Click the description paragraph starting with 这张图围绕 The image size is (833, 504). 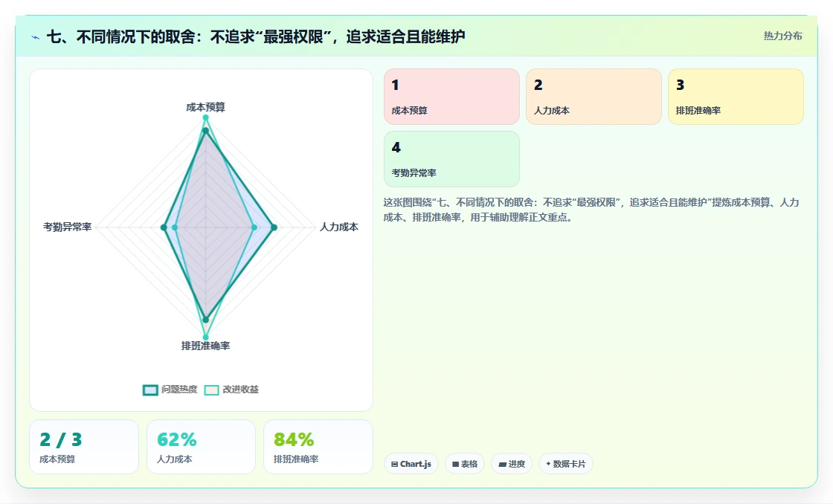point(591,210)
